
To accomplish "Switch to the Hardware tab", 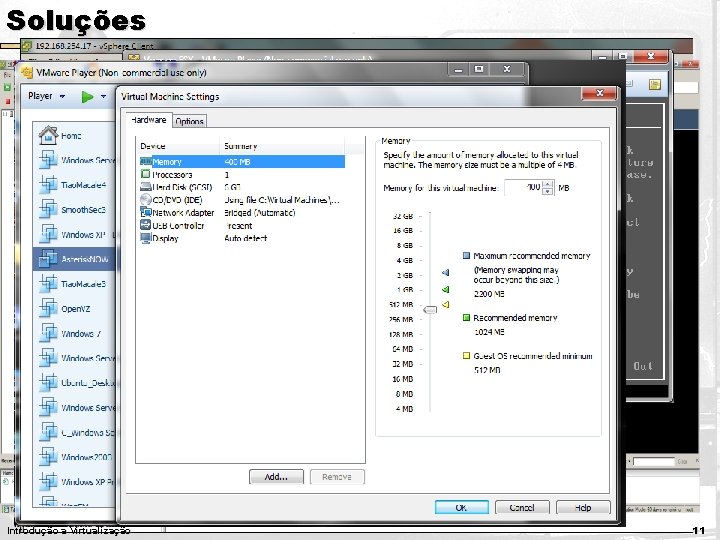I will [x=148, y=120].
